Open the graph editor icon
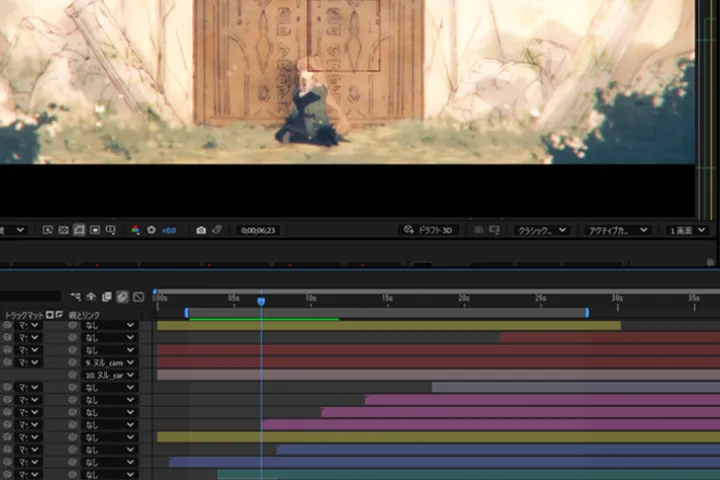Screen dimensions: 720x480 138,297
